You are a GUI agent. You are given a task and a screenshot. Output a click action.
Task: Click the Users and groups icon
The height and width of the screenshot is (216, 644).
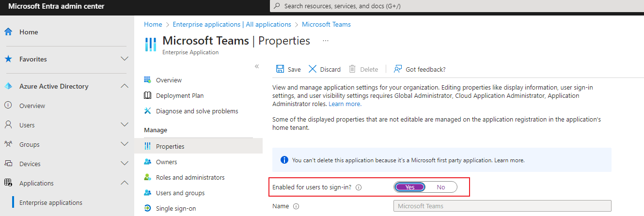click(x=148, y=193)
